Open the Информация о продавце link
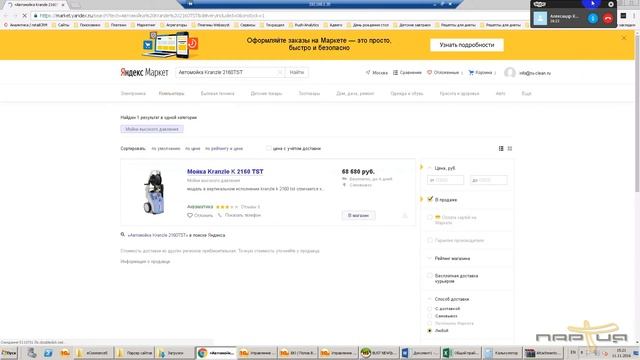Screen dimensions: 640x360 click(x=145, y=261)
